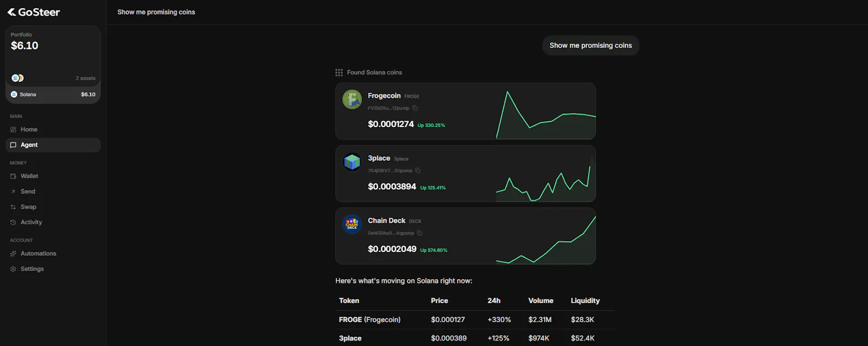Click 3place table row name
This screenshot has width=868, height=346.
pos(350,338)
